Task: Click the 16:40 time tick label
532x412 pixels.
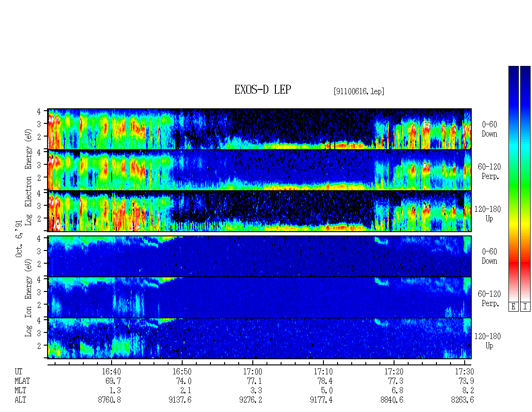Action: point(111,372)
